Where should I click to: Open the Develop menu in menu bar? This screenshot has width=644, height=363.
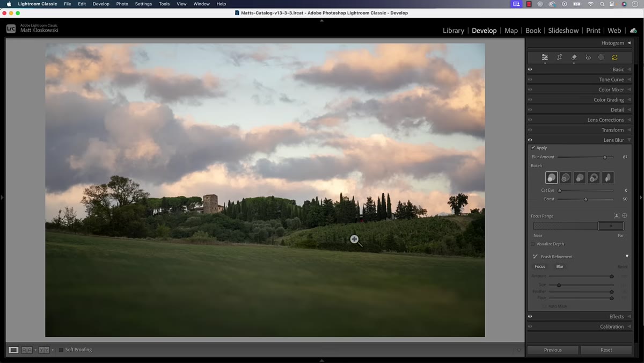[101, 4]
